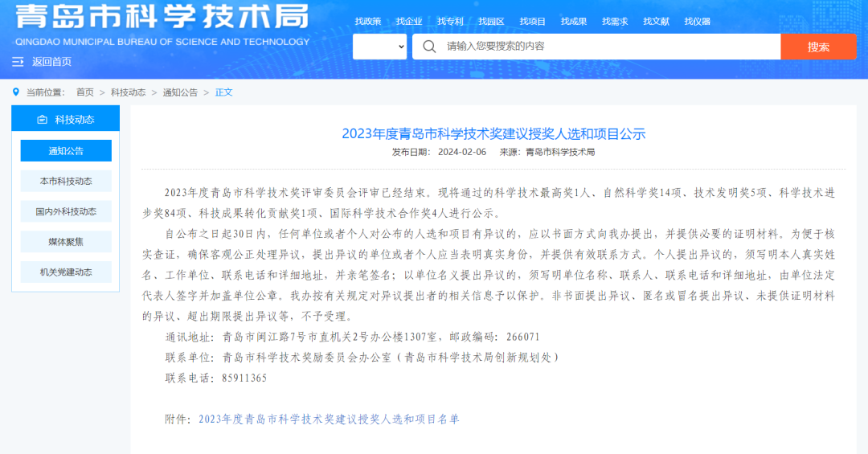Open the search category dropdown
Viewport: 868px width, 454px height.
pos(380,47)
